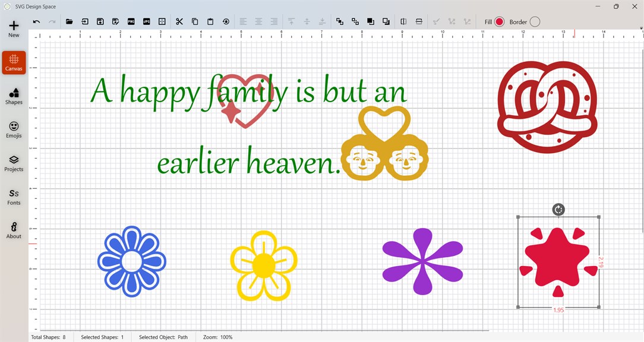Select the pink sparkle heart shape
This screenshot has width=644, height=342.
click(x=245, y=101)
